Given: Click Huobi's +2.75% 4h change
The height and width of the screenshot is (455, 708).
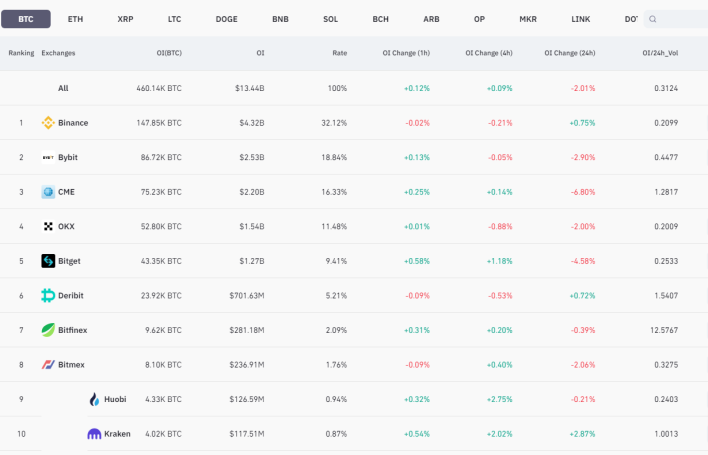Looking at the screenshot, I should click(x=500, y=399).
